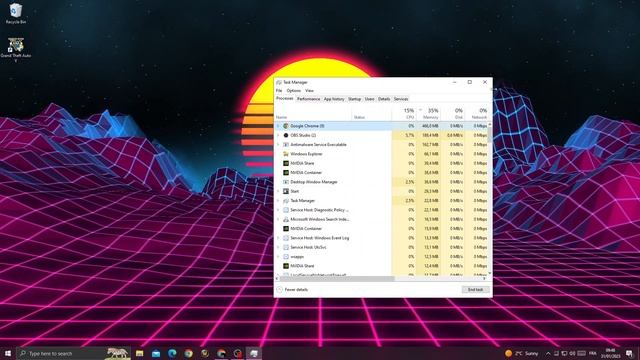Sort processes by Disk column header
The width and height of the screenshot is (640, 360).
[453, 113]
